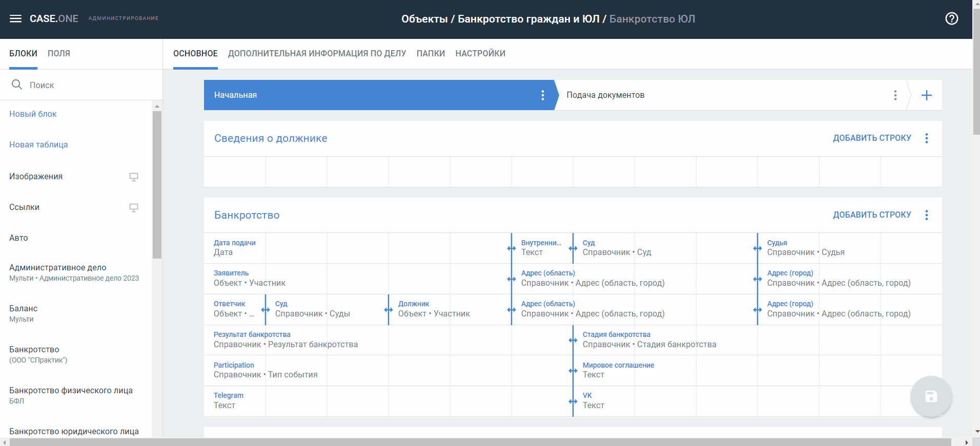Open the НАСТРОЙКИ tab

pyautogui.click(x=480, y=53)
